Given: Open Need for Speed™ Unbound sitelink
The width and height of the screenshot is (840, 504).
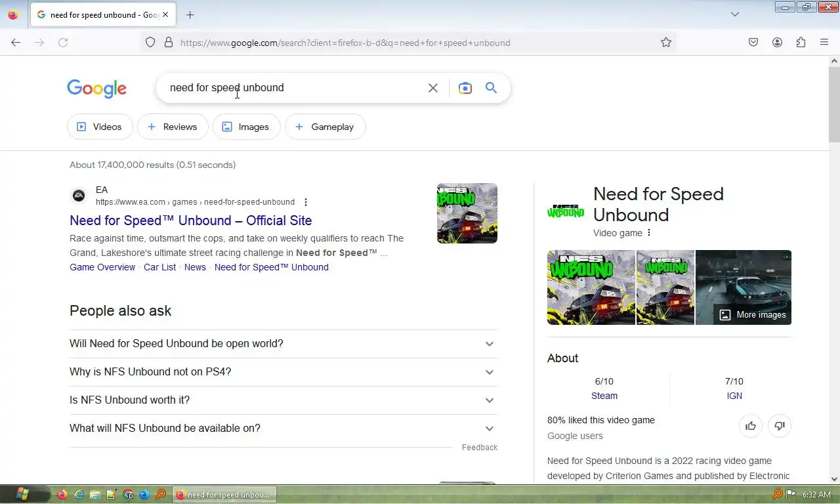Looking at the screenshot, I should click(272, 267).
